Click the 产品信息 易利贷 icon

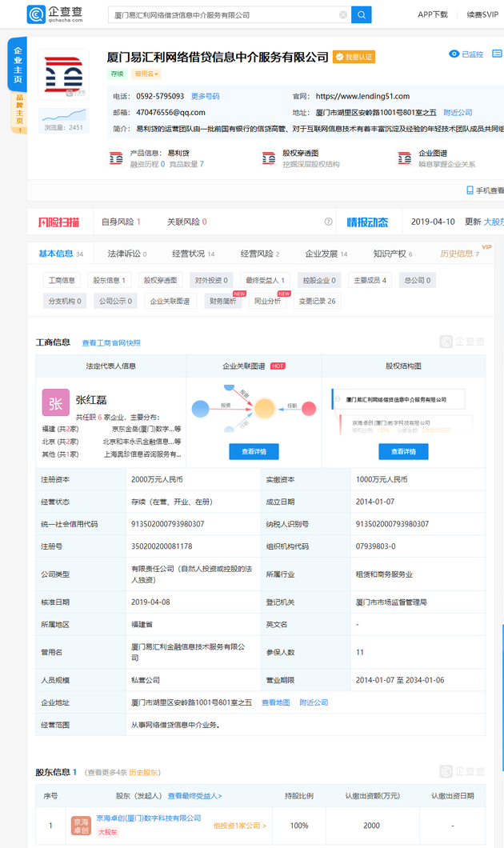(x=116, y=158)
